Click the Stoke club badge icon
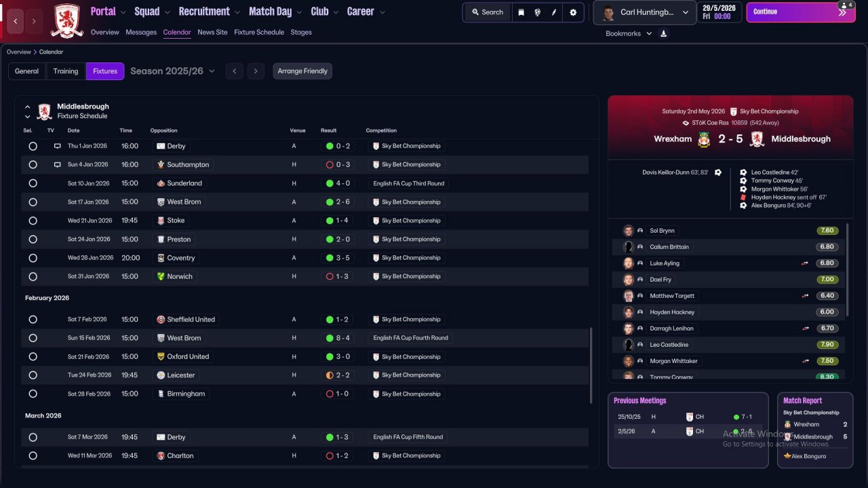 [161, 221]
